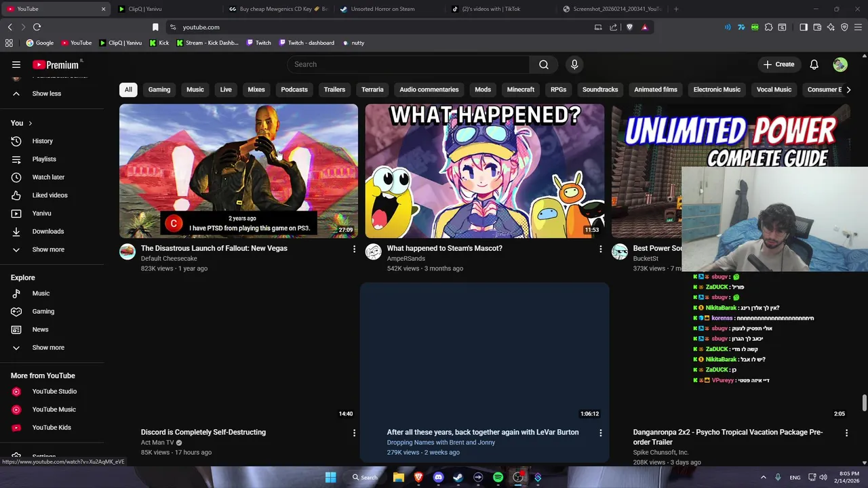The height and width of the screenshot is (488, 868).
Task: Select the Live filter chip
Action: (226, 89)
